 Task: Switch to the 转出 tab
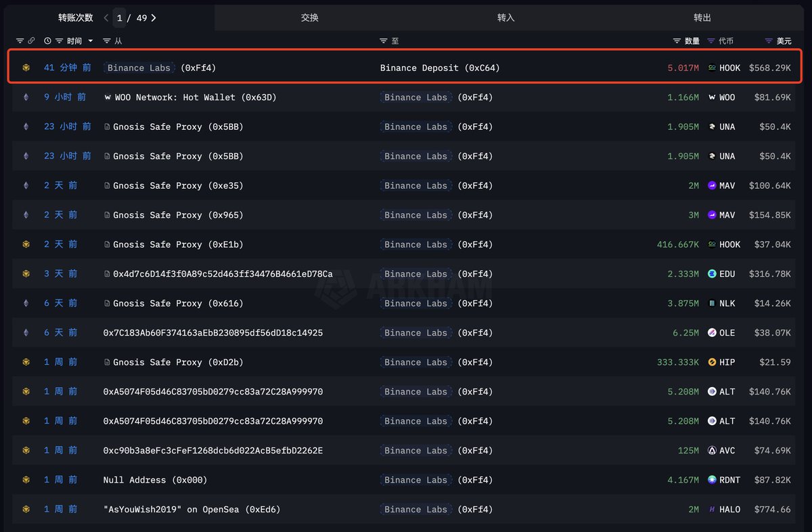click(x=702, y=18)
